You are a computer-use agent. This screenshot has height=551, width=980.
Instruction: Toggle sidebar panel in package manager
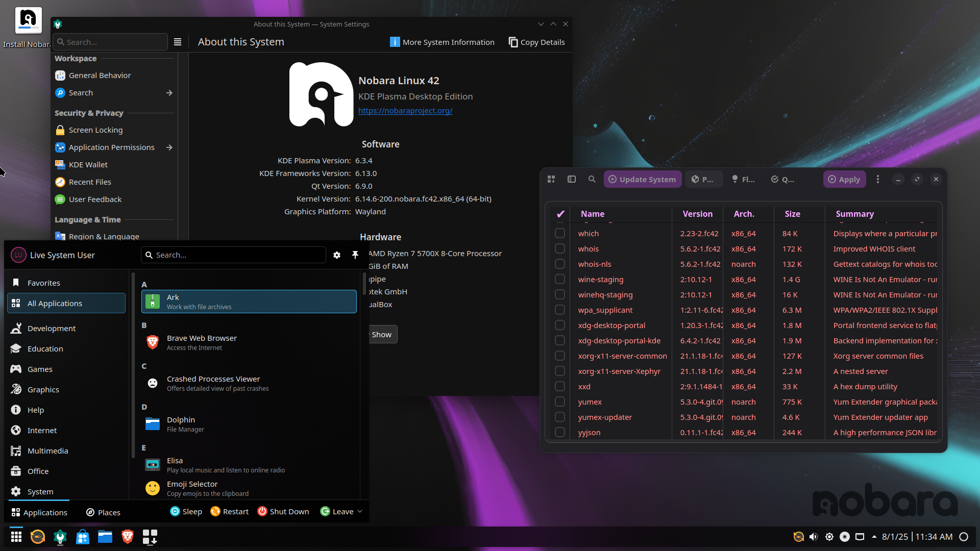(572, 179)
